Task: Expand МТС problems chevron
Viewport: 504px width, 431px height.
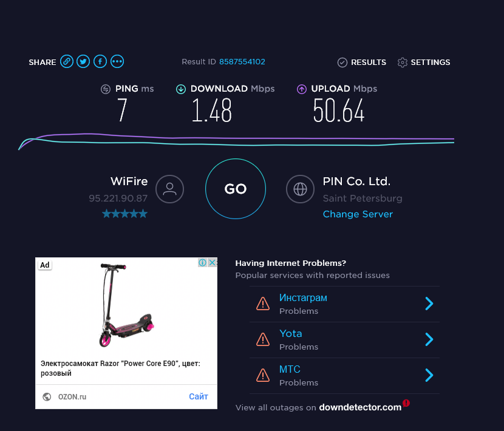Action: (x=429, y=375)
